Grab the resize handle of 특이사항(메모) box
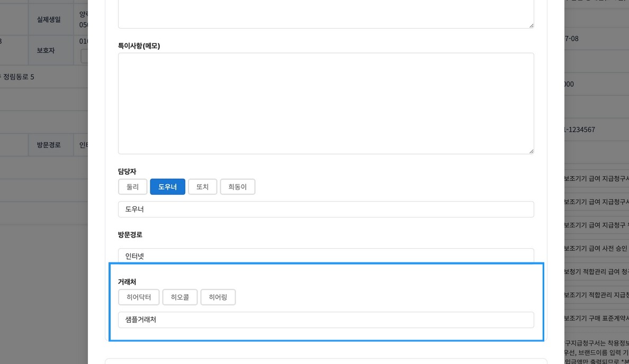 [531, 151]
